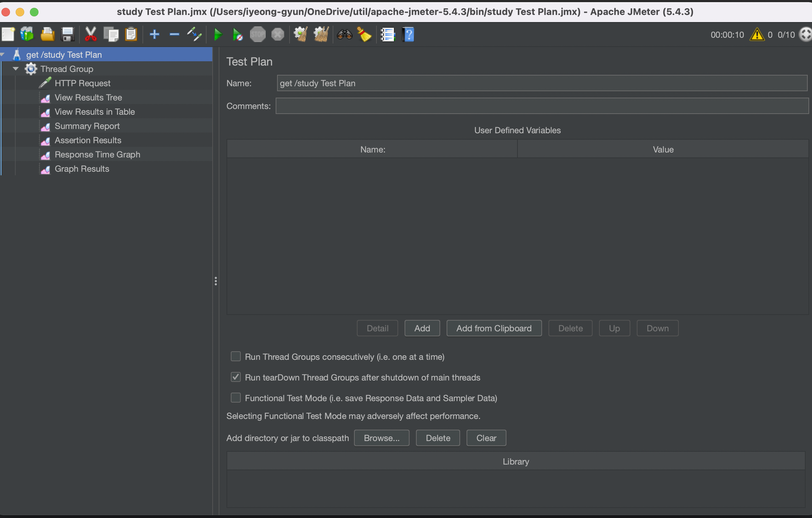This screenshot has height=518, width=812.
Task: Click the Remote Start All icon
Action: coord(237,34)
